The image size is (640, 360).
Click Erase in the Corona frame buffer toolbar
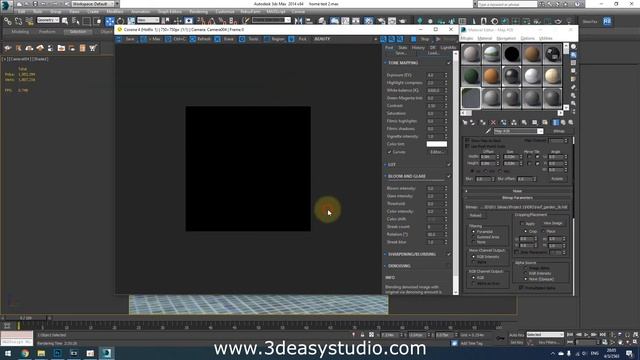(x=224, y=39)
